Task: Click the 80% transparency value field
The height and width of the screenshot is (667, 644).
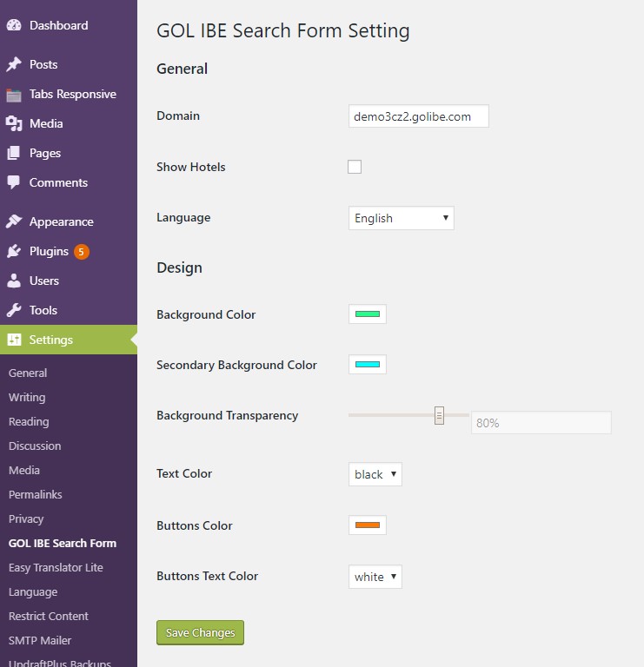Action: coord(541,422)
